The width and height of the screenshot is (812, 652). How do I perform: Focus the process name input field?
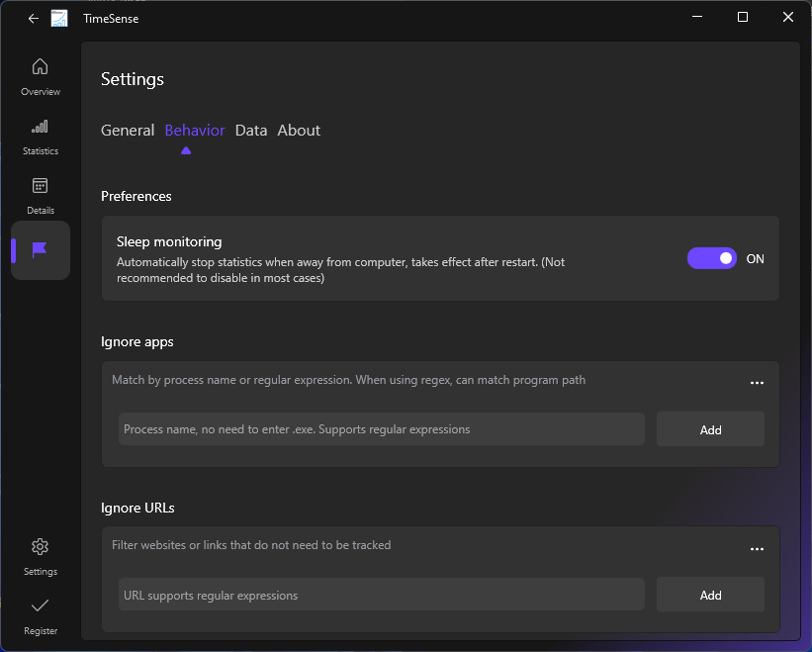click(382, 429)
